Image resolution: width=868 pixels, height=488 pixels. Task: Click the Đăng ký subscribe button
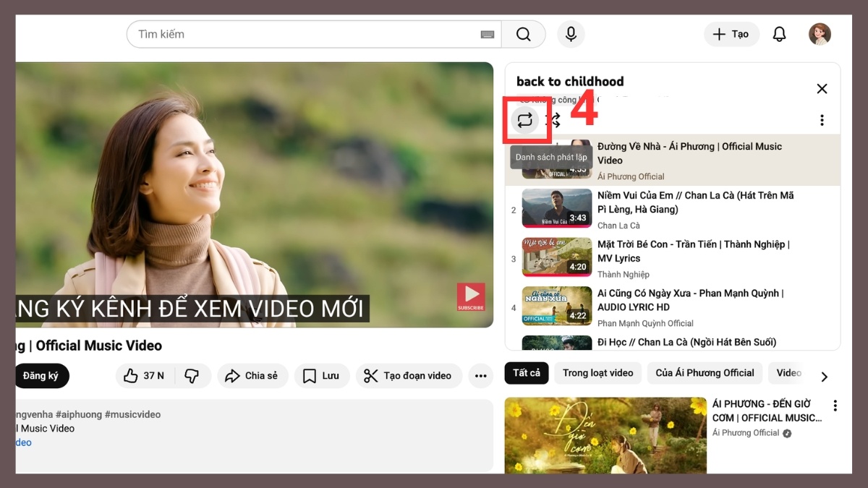[x=41, y=375]
